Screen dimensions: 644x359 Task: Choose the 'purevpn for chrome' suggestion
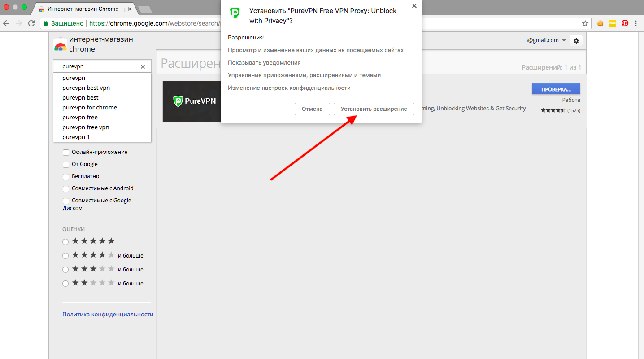102,107
